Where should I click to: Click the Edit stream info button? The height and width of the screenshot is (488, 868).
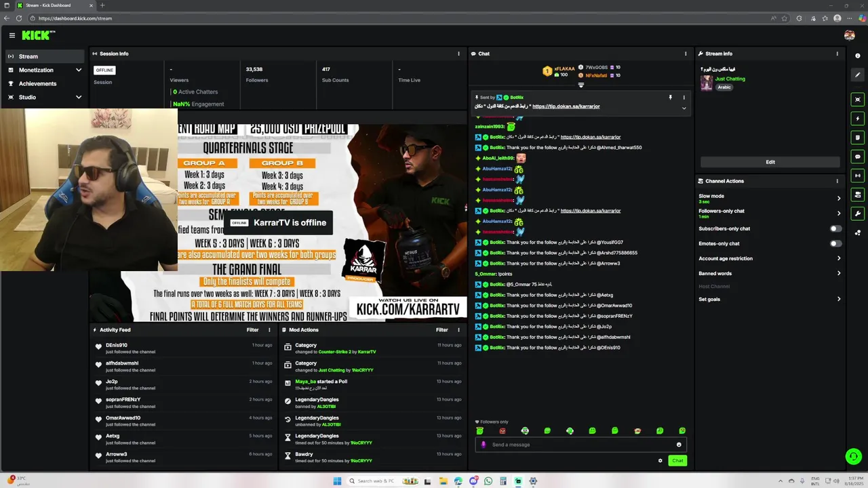pyautogui.click(x=770, y=162)
